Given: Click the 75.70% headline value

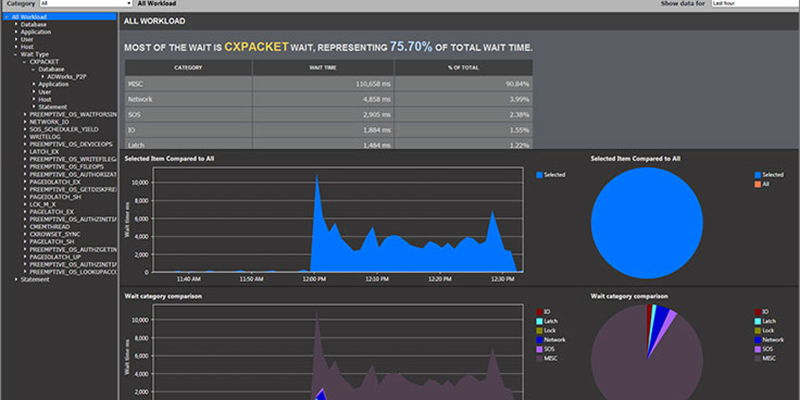Looking at the screenshot, I should coord(411,47).
